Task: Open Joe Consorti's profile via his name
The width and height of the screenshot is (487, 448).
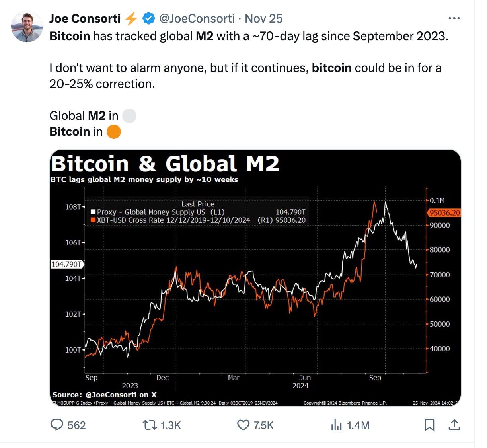Action: coord(85,18)
